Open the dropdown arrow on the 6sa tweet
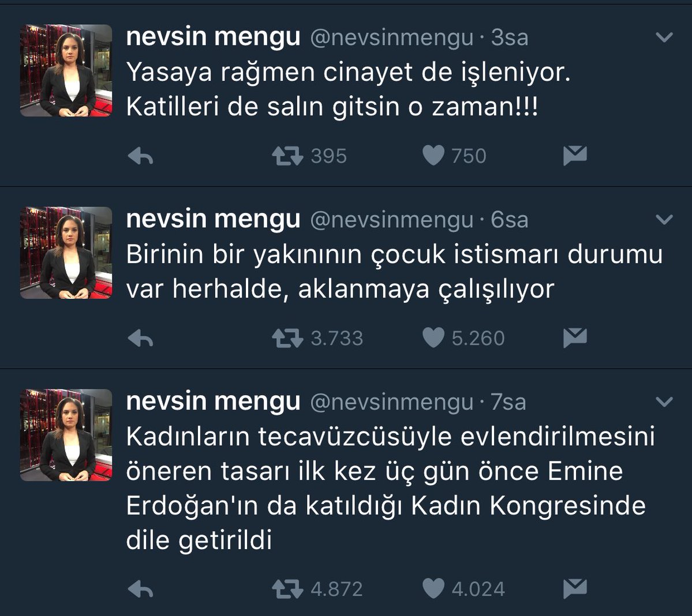The width and height of the screenshot is (692, 616). click(x=664, y=220)
